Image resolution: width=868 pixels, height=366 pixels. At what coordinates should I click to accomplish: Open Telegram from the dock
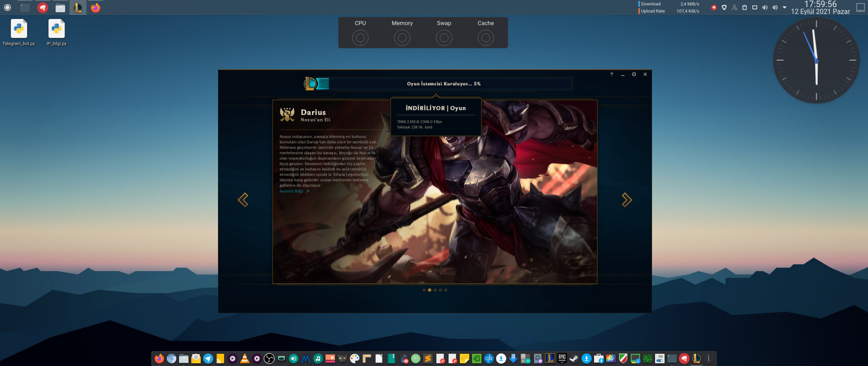pos(208,359)
